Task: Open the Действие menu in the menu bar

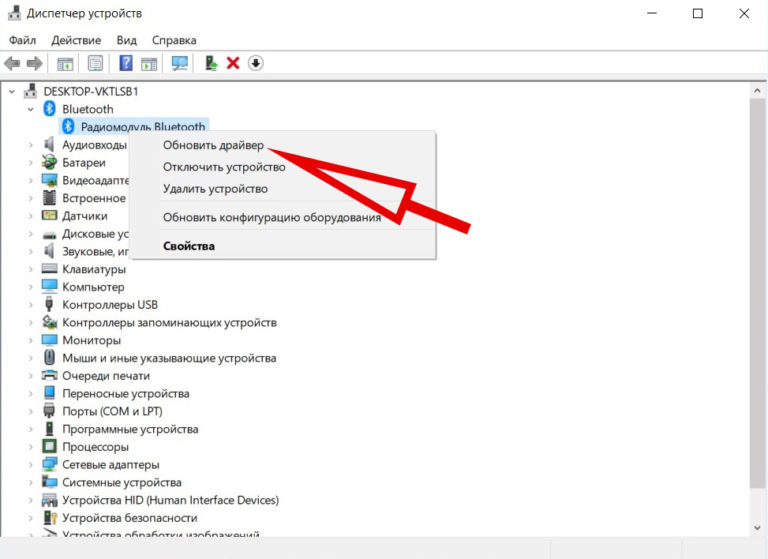Action: (76, 40)
